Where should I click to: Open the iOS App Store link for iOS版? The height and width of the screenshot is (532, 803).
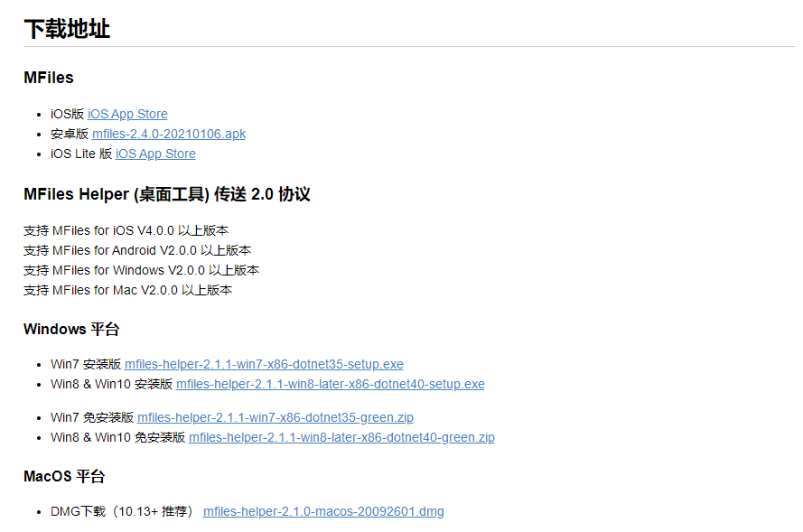(x=127, y=114)
